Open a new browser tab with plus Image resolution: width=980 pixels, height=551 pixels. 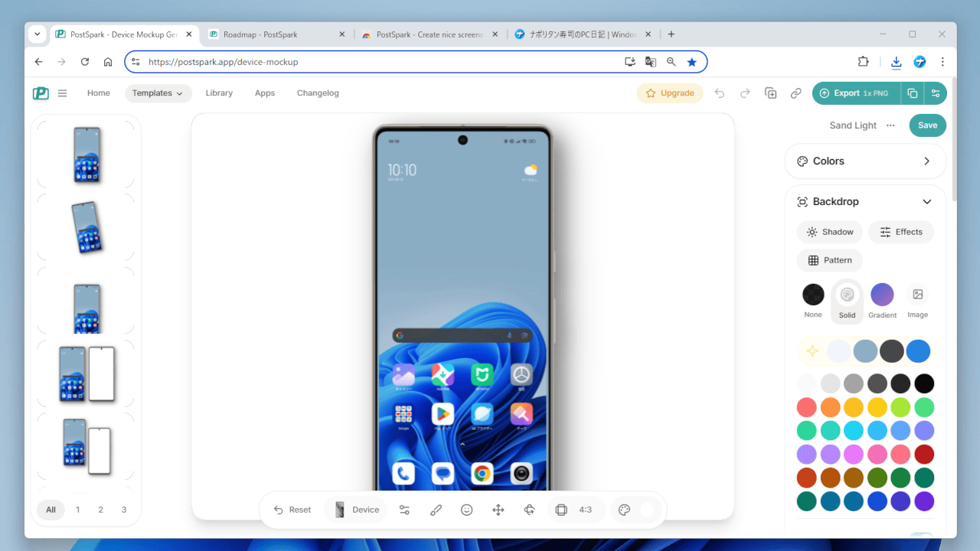[x=671, y=34]
